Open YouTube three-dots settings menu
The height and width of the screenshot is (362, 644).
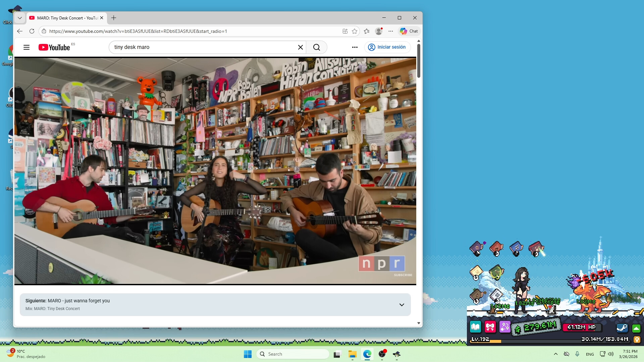(355, 47)
